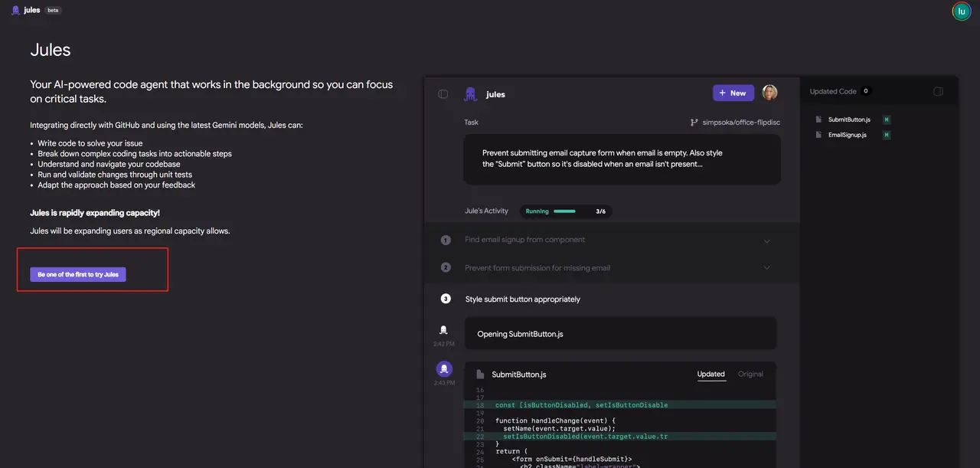Click highlighted code line 18
Image resolution: width=980 pixels, height=468 pixels.
(620, 404)
